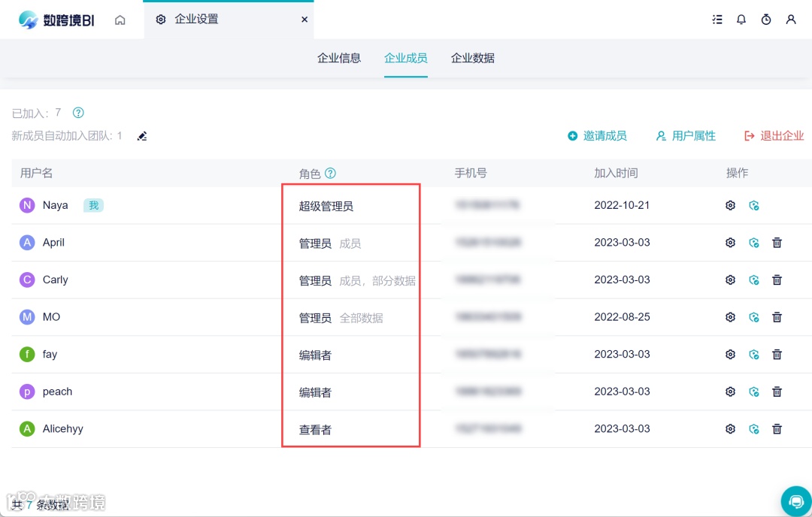Edit auto-join team setting via pencil icon
The image size is (812, 517).
pos(142,136)
